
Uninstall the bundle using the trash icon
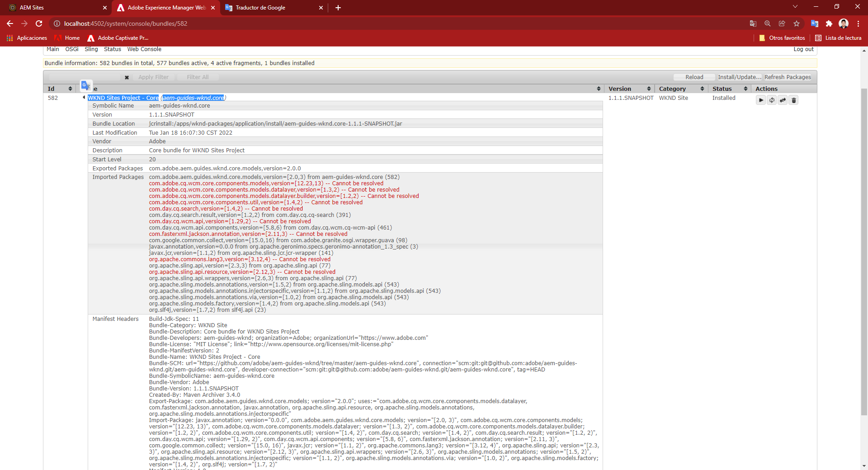pos(793,100)
